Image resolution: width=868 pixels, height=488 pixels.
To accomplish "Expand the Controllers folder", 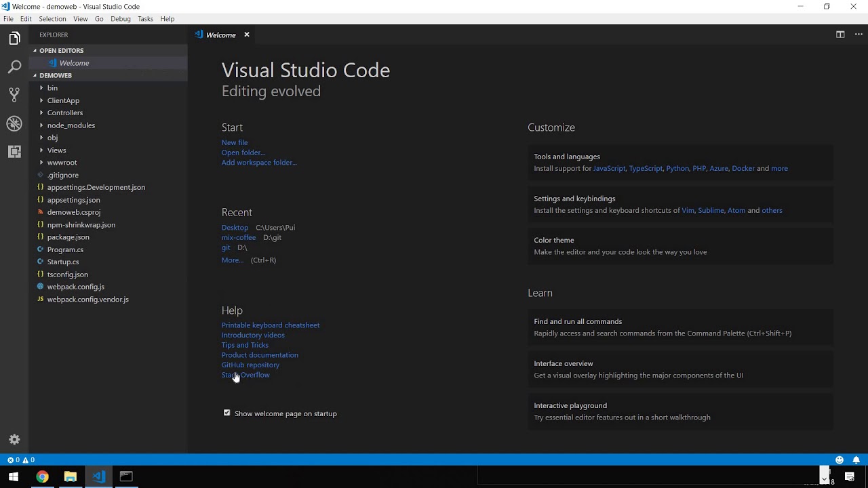I will tap(108, 113).
